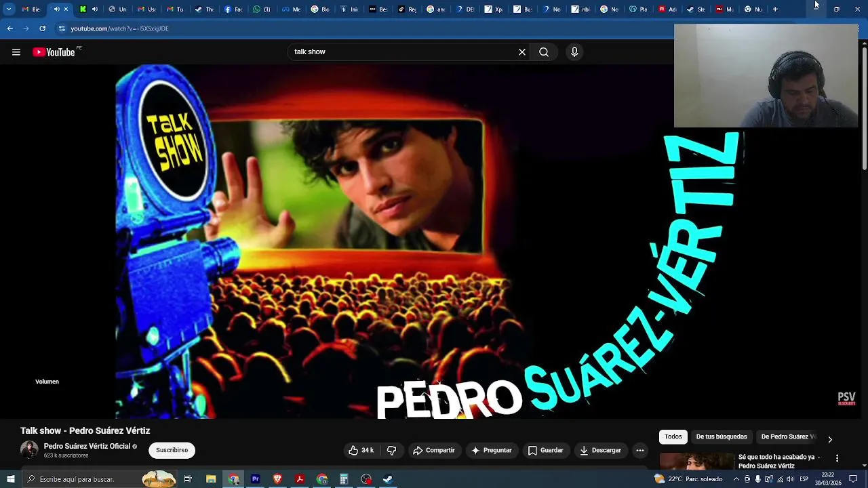Select the Todos filter chip
The width and height of the screenshot is (868, 488).
(x=673, y=437)
